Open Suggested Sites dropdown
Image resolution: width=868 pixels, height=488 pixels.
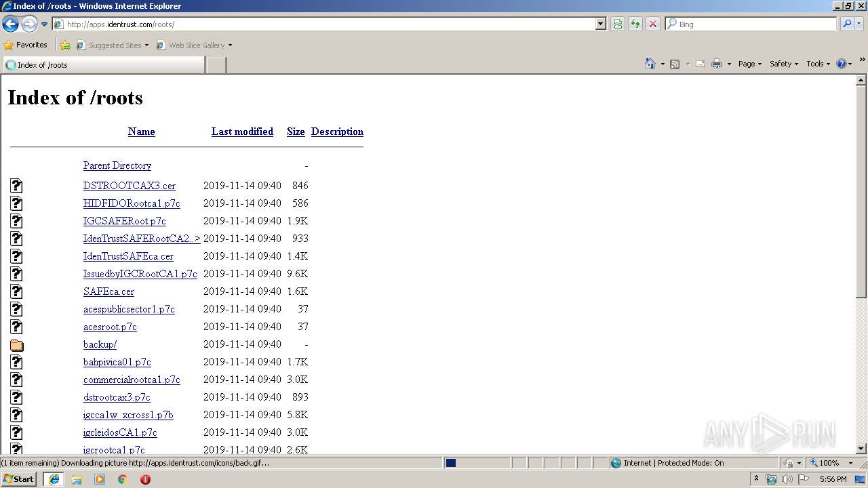[x=112, y=45]
